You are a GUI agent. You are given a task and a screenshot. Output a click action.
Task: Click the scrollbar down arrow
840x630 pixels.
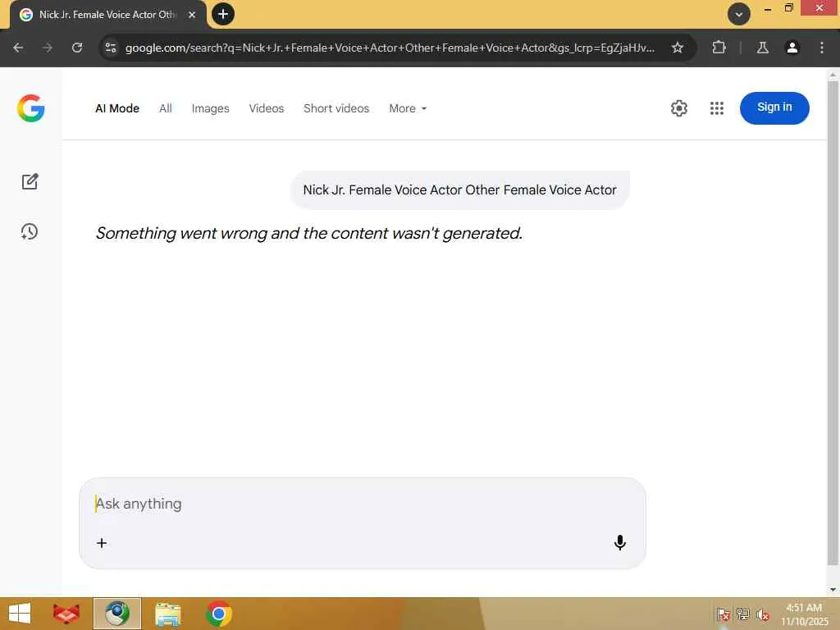point(833,590)
